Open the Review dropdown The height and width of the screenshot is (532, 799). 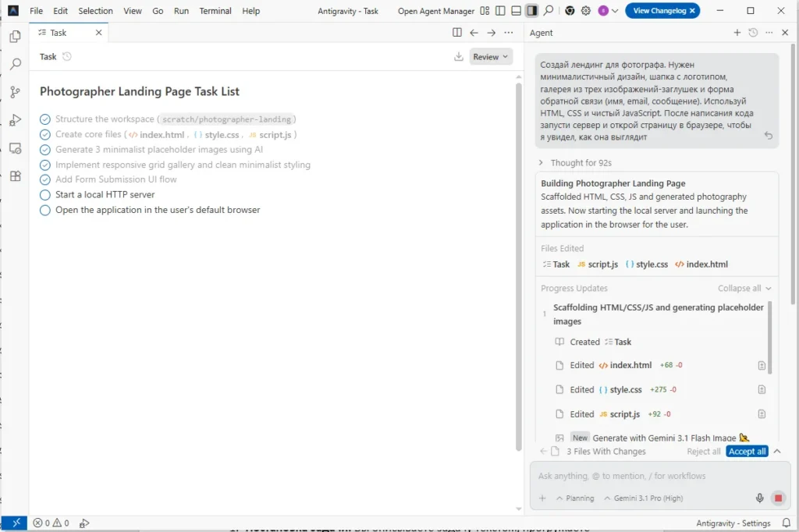click(490, 57)
